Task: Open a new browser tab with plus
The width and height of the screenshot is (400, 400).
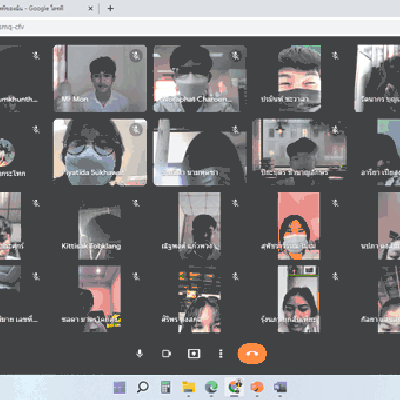Action: (111, 8)
